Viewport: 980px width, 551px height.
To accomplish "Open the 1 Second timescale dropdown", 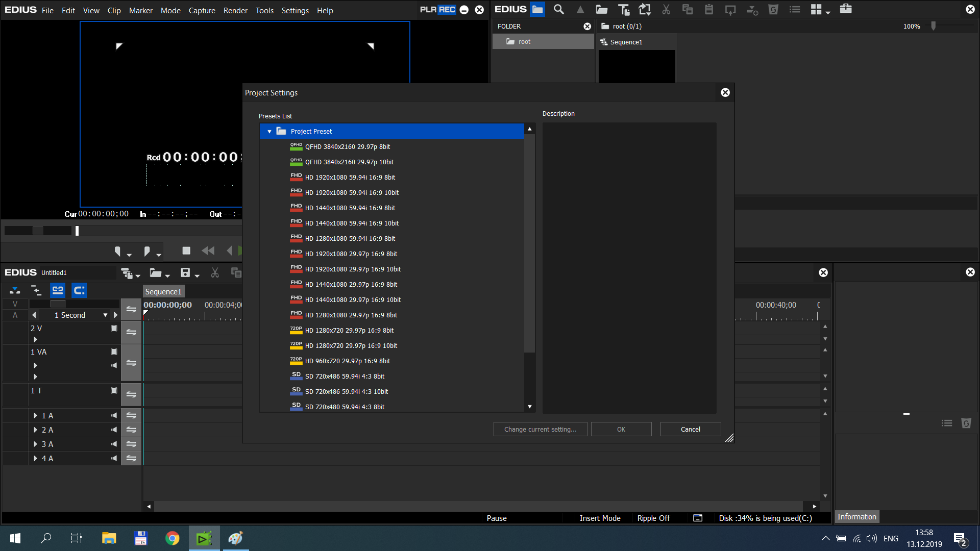I will (x=105, y=315).
